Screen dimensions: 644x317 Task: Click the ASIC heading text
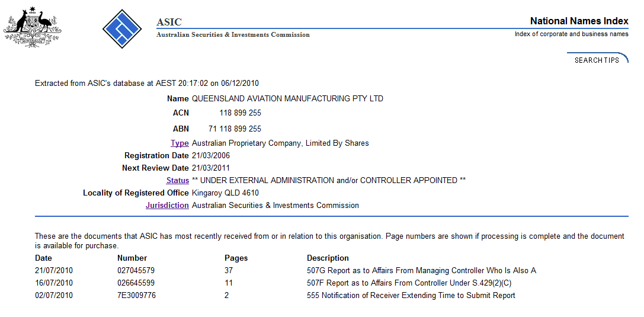[169, 22]
